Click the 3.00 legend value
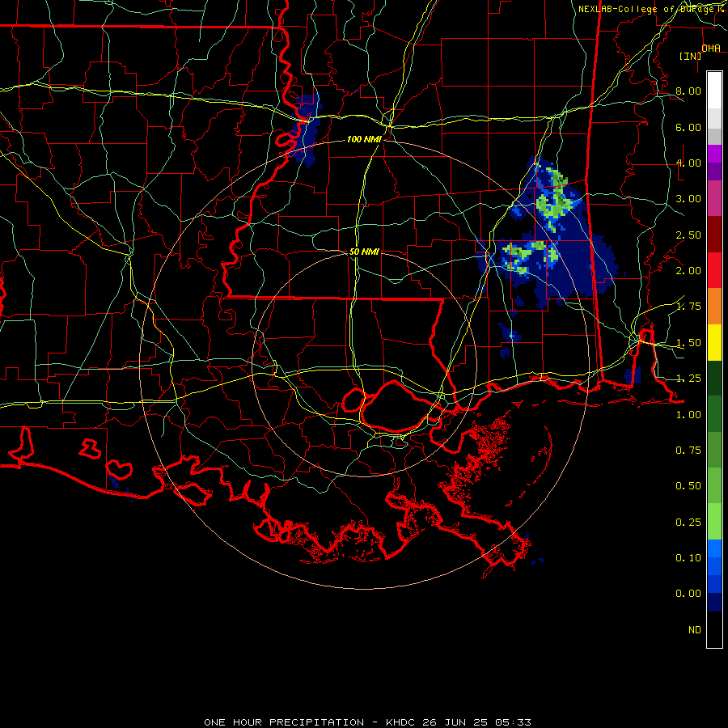Viewport: 728px width, 728px height. (x=688, y=199)
